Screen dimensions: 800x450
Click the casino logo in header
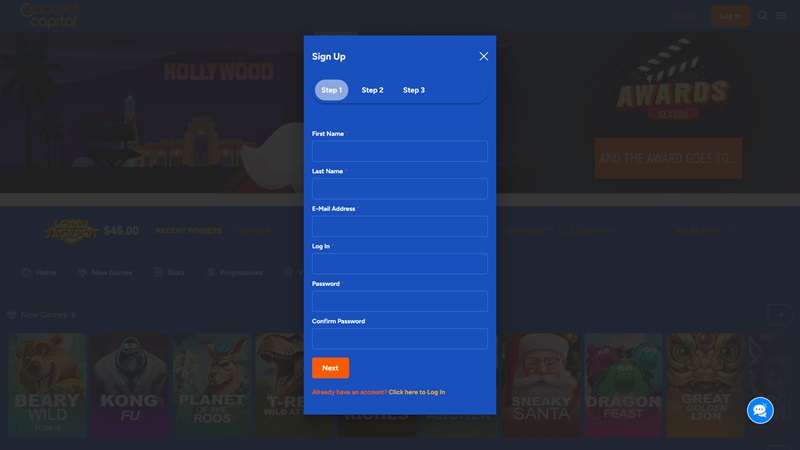click(50, 14)
